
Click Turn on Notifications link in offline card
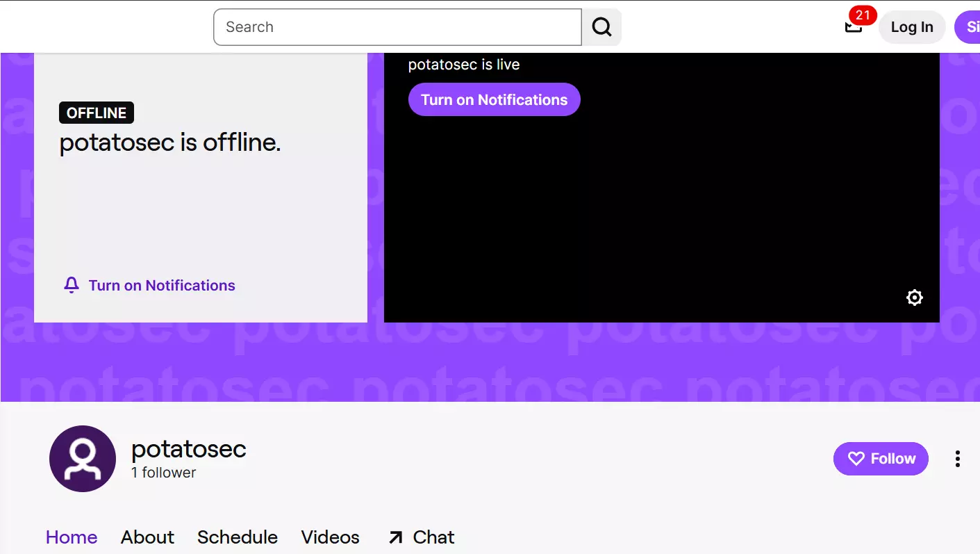162,285
